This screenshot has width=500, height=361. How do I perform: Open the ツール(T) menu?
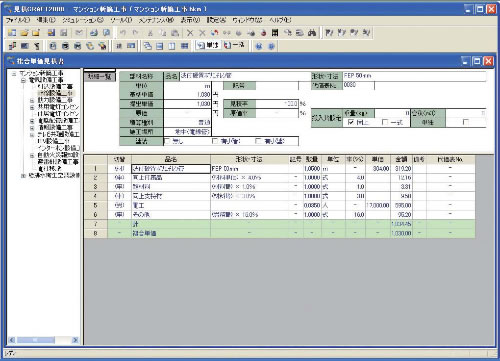pyautogui.click(x=121, y=20)
